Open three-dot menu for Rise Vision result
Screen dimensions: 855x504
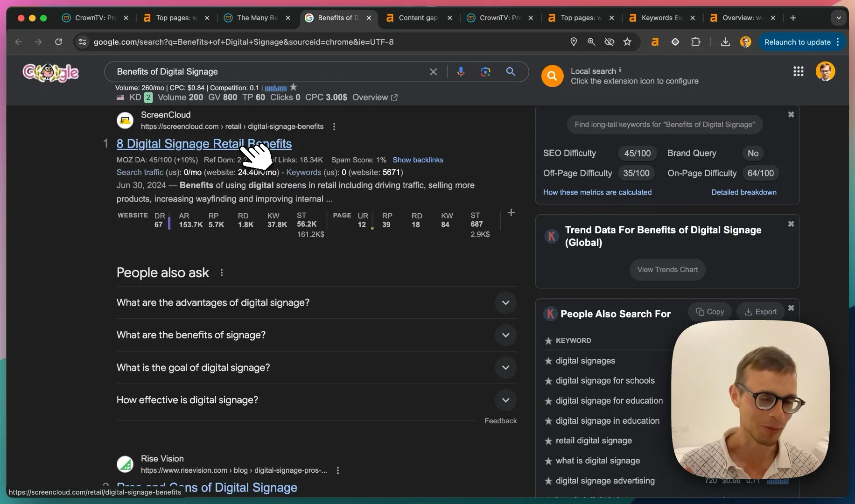tap(338, 470)
